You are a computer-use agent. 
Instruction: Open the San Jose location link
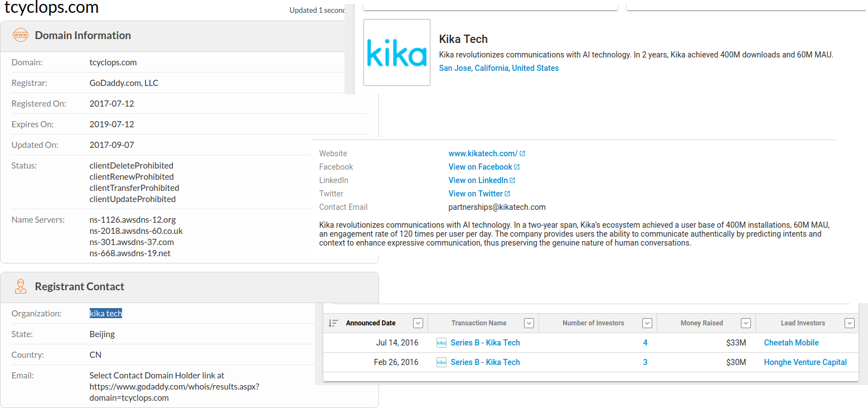(x=455, y=68)
